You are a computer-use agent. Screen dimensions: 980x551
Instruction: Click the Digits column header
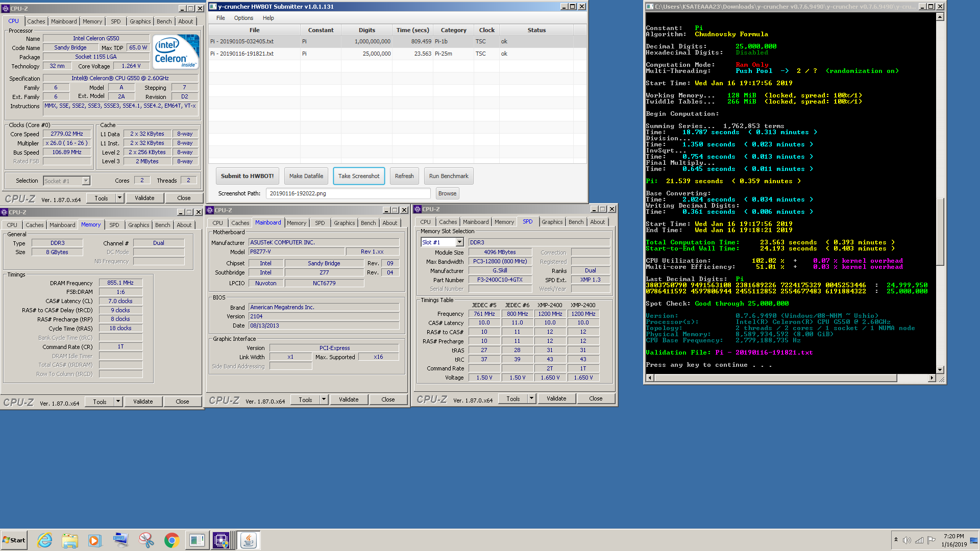(x=366, y=30)
